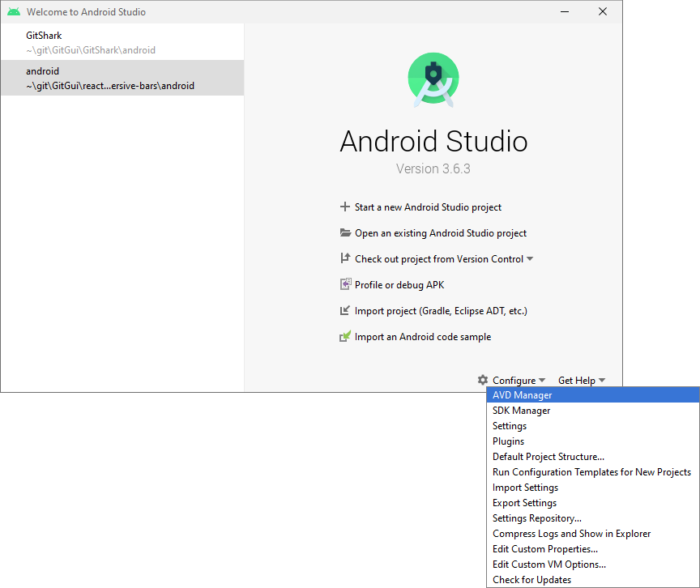Click the open folder icon
Image resolution: width=700 pixels, height=588 pixels.
tap(345, 232)
